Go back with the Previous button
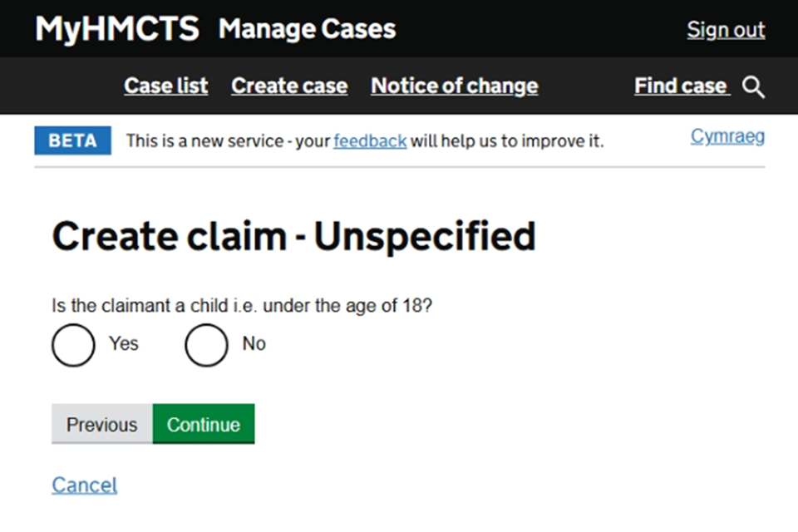798x532 pixels. (101, 424)
